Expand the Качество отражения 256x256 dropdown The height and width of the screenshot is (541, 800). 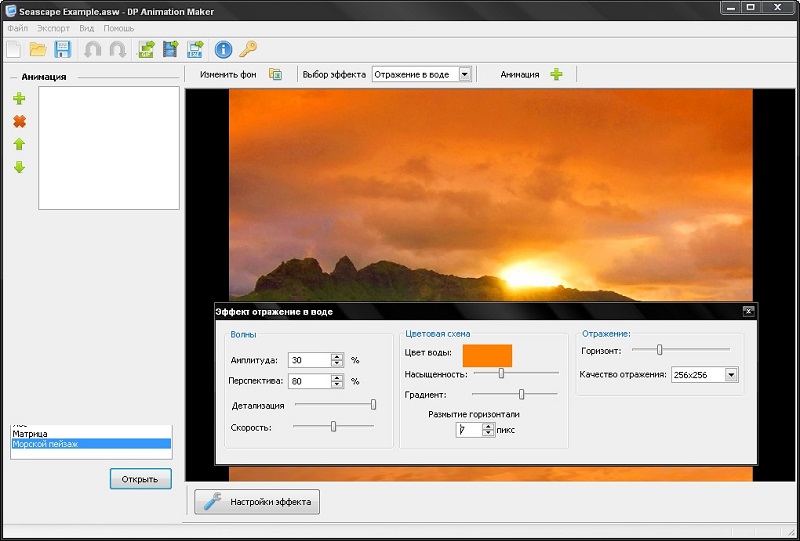732,375
